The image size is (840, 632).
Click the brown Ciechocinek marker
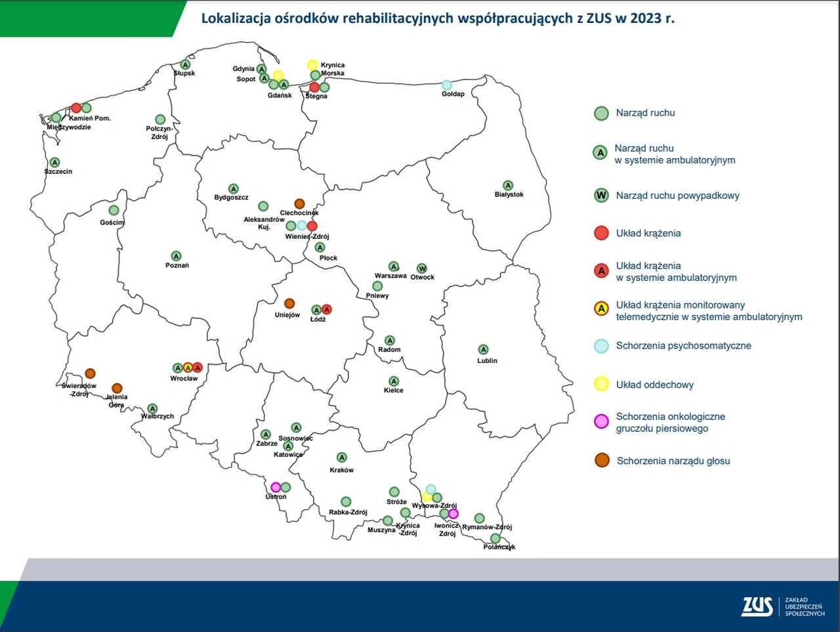pos(299,203)
